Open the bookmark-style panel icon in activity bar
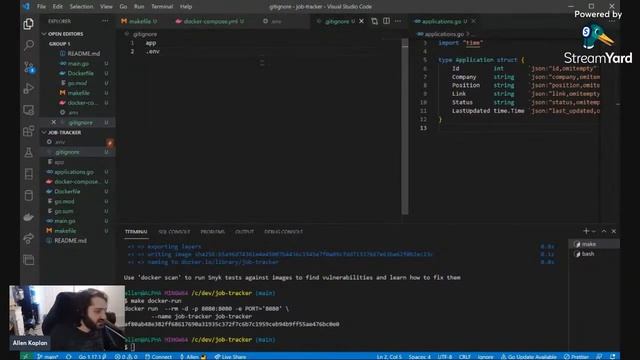 coord(29,174)
